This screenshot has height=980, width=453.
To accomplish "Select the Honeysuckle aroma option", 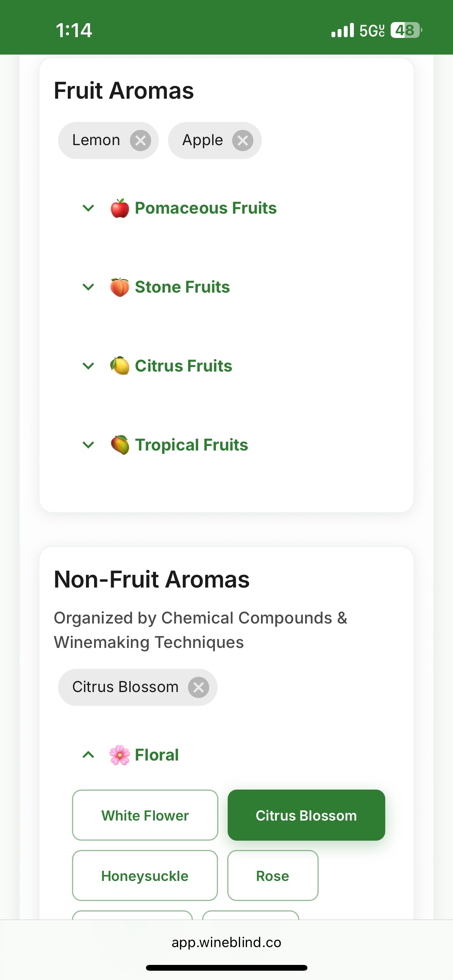I will (x=145, y=875).
